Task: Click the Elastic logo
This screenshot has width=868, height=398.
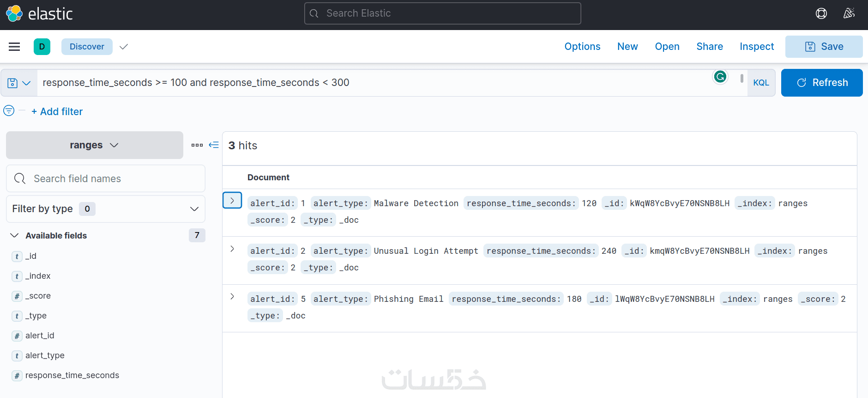Action: [40, 13]
